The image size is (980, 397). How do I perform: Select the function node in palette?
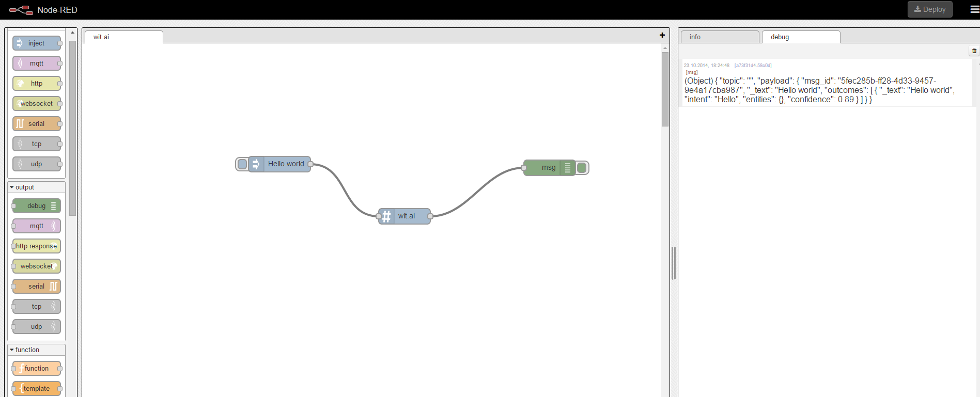click(36, 369)
